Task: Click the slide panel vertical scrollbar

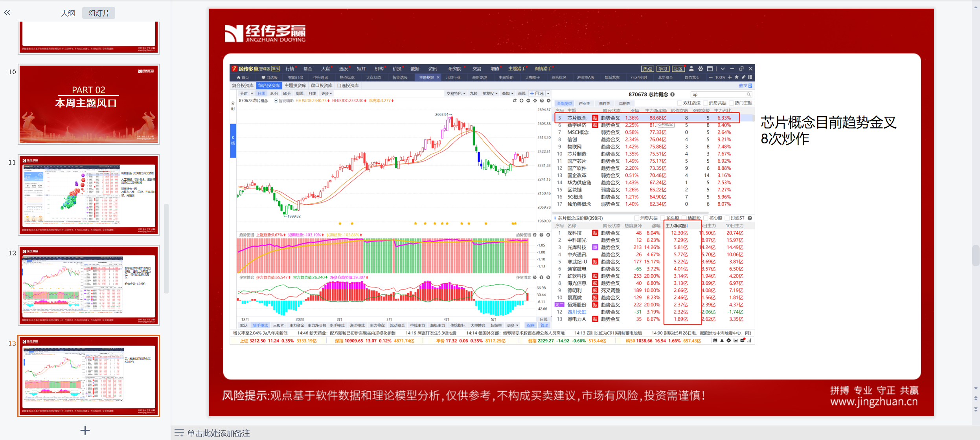Action: pos(166,248)
